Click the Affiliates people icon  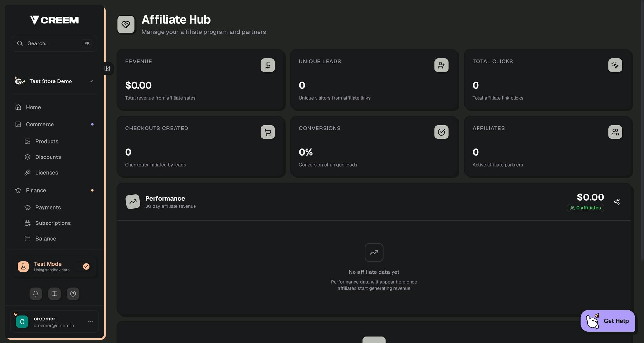click(615, 132)
